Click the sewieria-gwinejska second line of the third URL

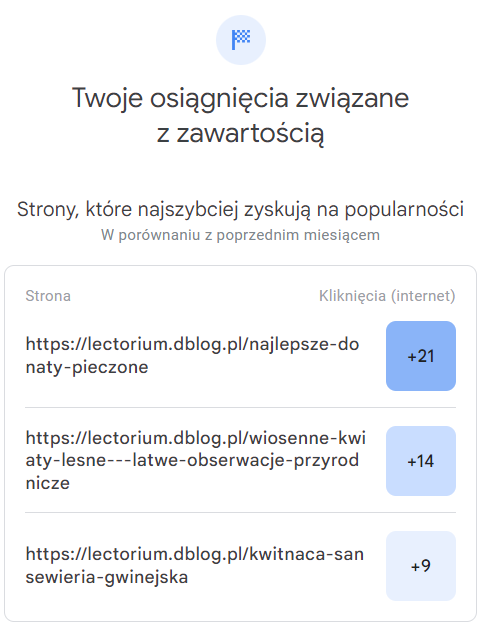click(x=107, y=577)
